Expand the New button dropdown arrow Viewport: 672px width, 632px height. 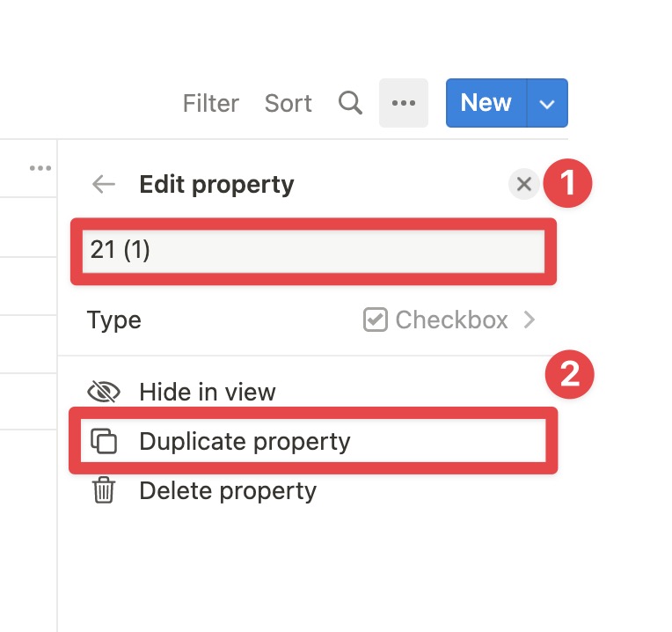[547, 103]
